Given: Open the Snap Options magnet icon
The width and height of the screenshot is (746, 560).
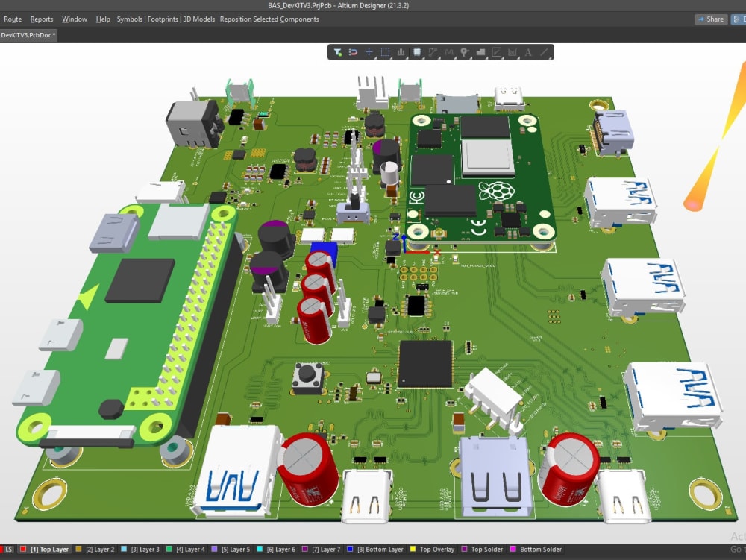Looking at the screenshot, I should pos(353,52).
